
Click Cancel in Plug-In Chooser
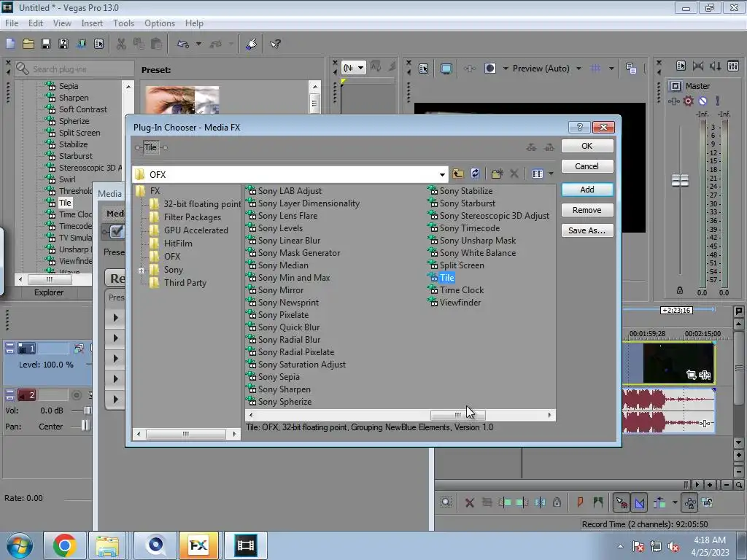[587, 166]
